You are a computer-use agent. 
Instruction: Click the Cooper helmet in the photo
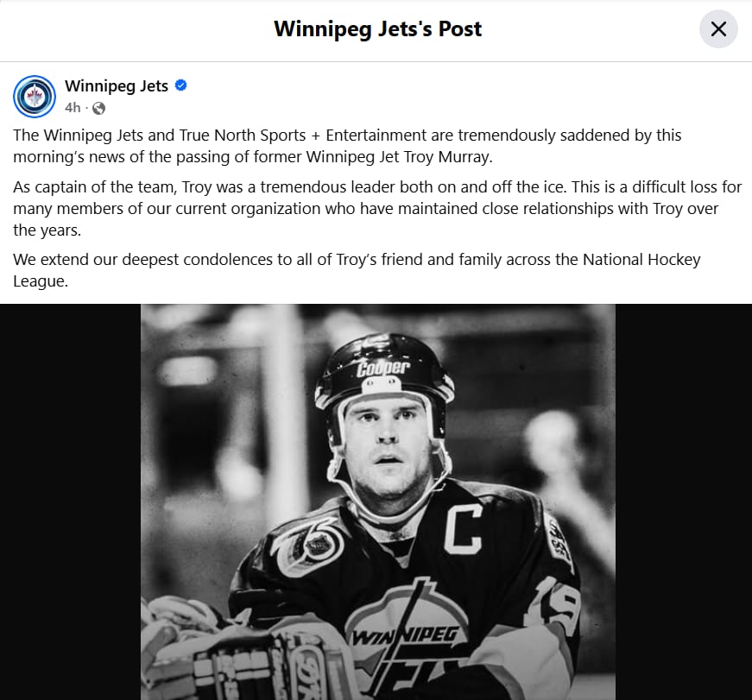point(382,367)
